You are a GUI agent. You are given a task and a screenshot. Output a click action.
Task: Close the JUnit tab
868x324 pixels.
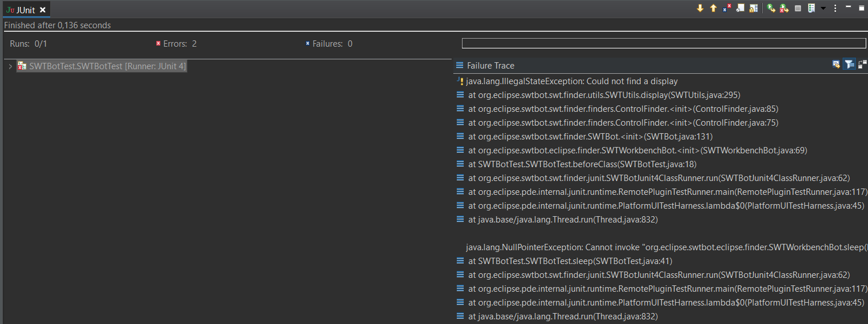[x=43, y=10]
